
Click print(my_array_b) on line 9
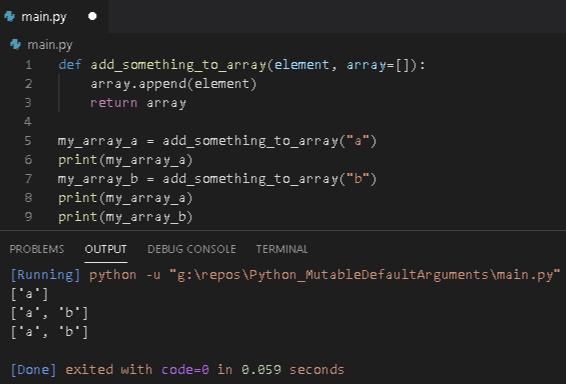point(125,217)
